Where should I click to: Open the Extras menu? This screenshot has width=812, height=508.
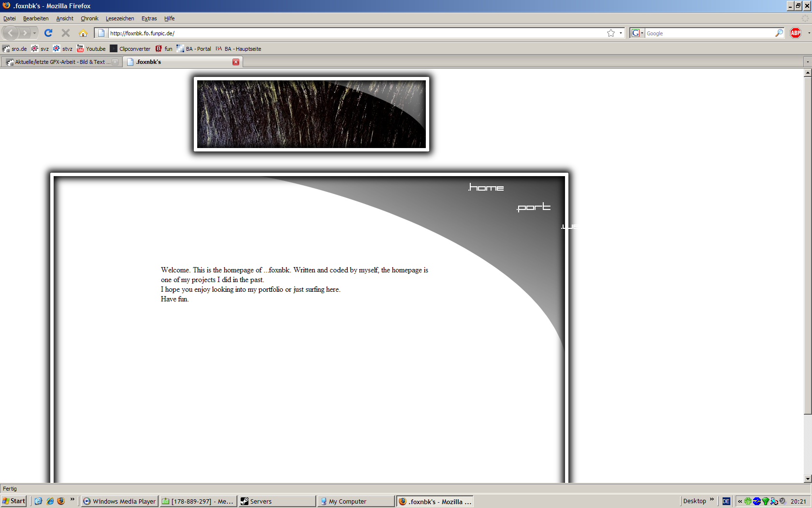tap(149, 18)
